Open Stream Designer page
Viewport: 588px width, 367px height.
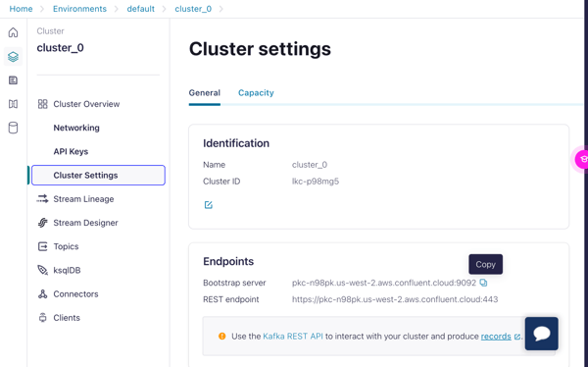click(85, 223)
